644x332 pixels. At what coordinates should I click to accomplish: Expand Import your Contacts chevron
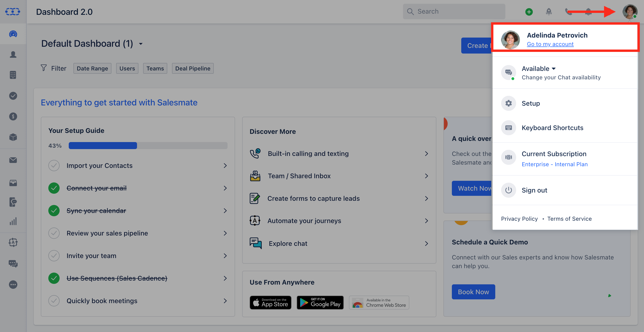pyautogui.click(x=225, y=165)
